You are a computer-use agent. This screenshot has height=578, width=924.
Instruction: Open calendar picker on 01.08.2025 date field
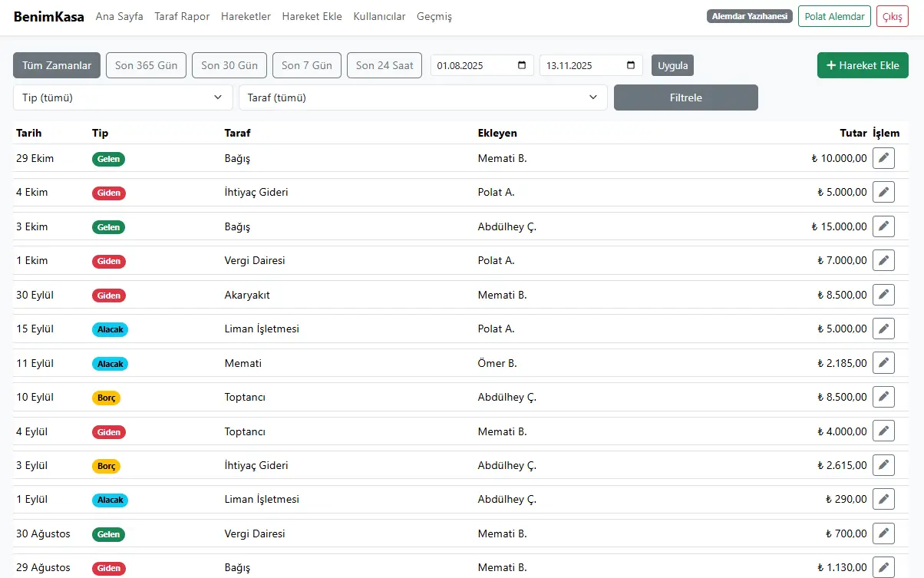522,65
